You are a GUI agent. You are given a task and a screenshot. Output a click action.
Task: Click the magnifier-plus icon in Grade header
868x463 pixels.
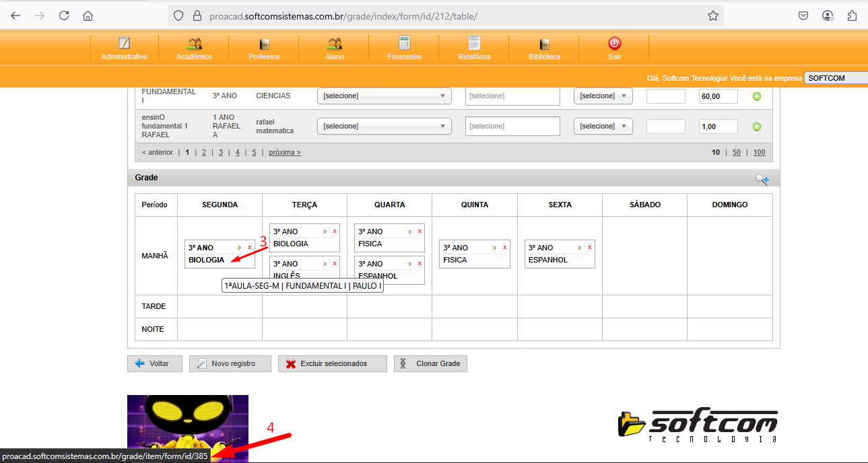pyautogui.click(x=762, y=179)
